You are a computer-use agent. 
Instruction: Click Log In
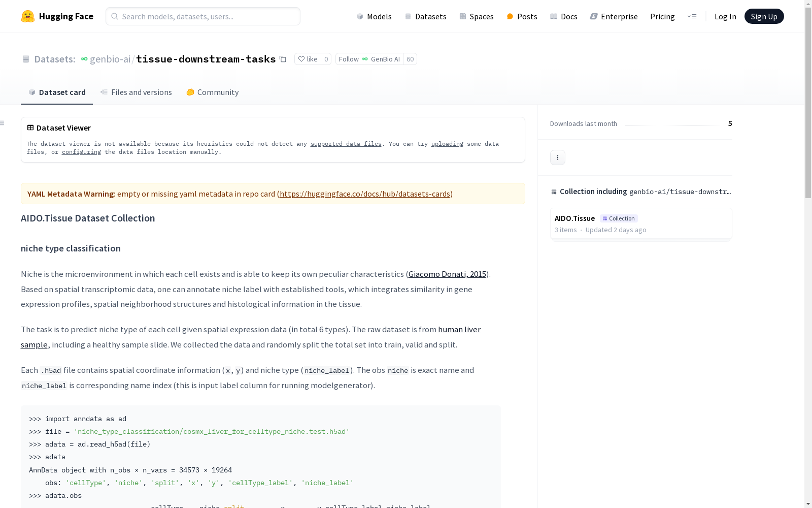coord(725,16)
